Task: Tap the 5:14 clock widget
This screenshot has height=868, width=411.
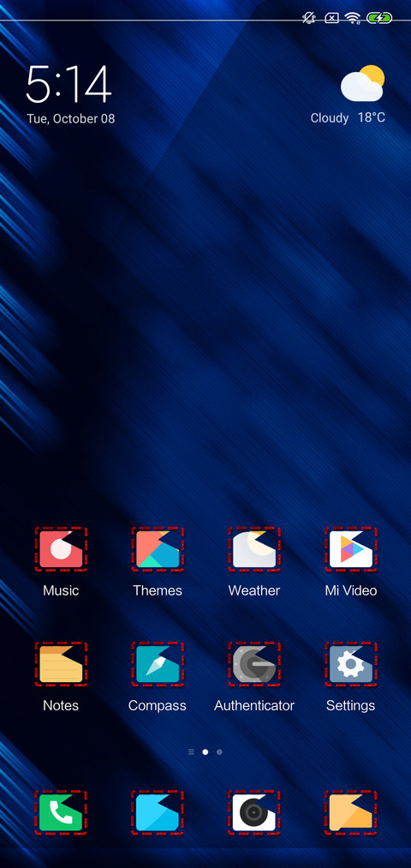Action: [68, 84]
